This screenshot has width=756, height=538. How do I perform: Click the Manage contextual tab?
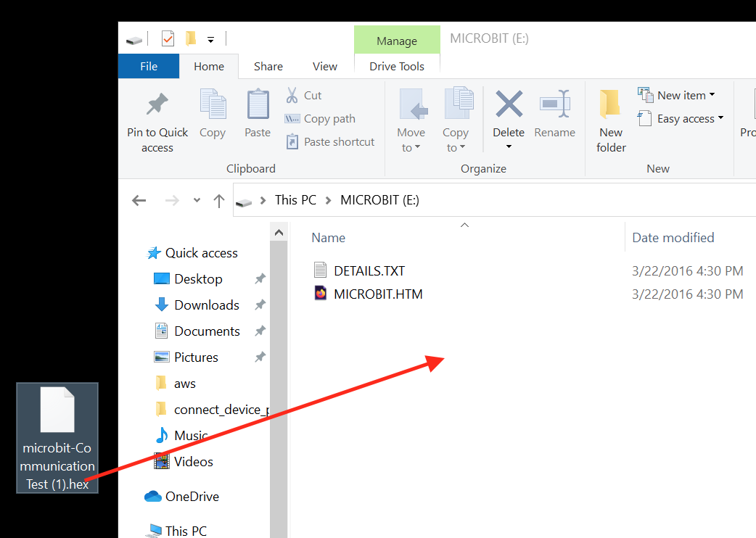pyautogui.click(x=397, y=41)
